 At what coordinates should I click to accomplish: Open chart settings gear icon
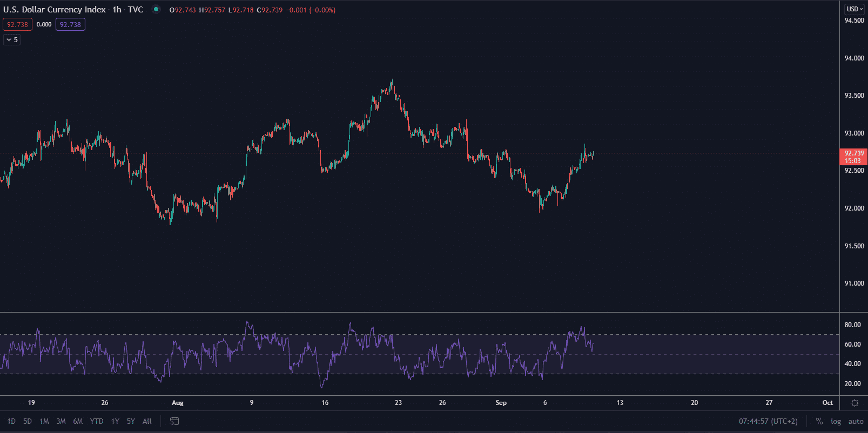click(854, 403)
